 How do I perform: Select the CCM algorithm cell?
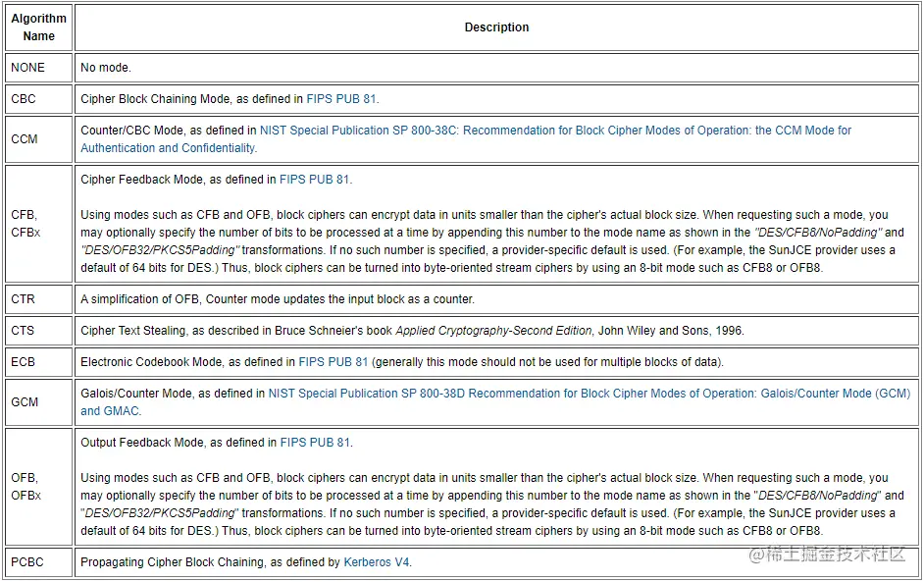click(39, 139)
